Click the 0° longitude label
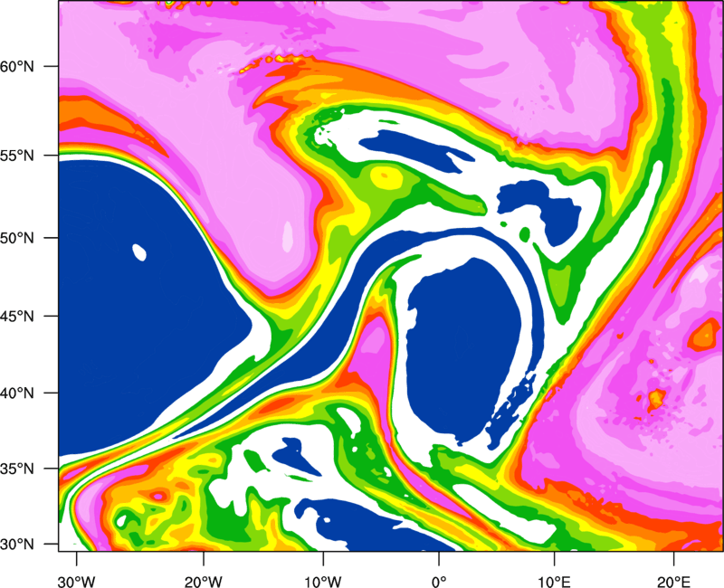The width and height of the screenshot is (724, 588). click(x=439, y=582)
